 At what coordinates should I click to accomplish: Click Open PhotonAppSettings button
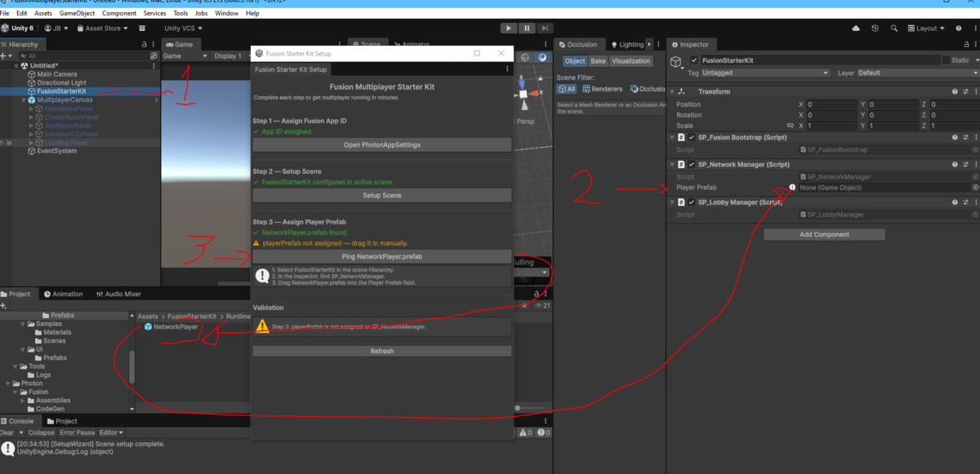381,144
